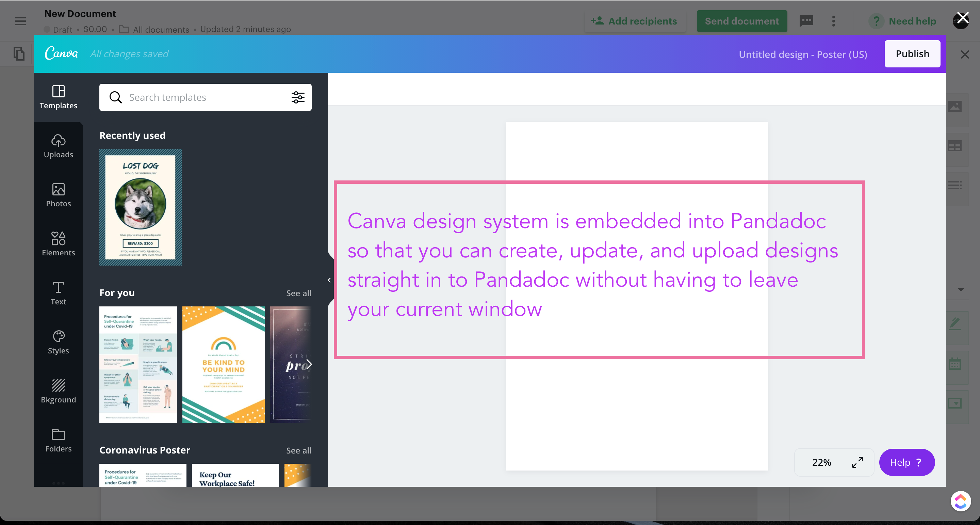Click the Publish button
Viewport: 980px width, 525px height.
coord(912,54)
